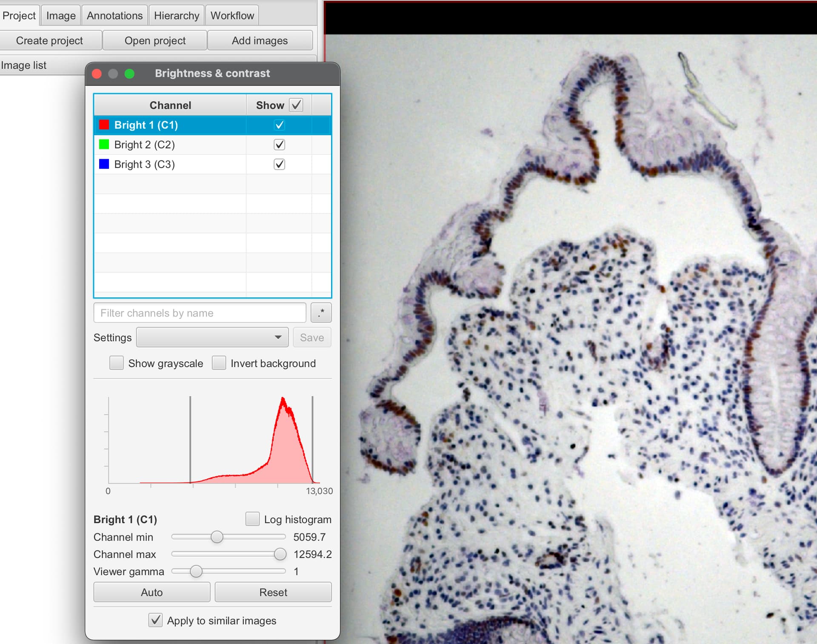Click the green color swatch for Bright 2
This screenshot has height=644, width=817.
click(x=103, y=145)
